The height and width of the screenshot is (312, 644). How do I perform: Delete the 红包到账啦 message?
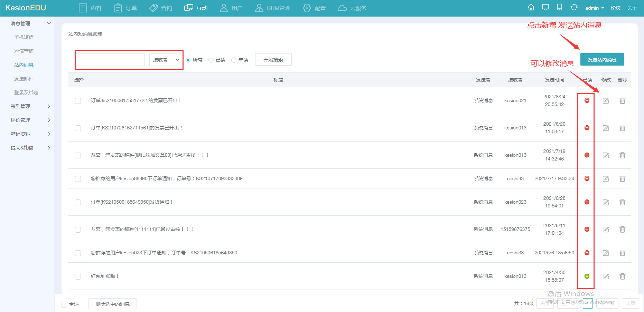pyautogui.click(x=622, y=276)
